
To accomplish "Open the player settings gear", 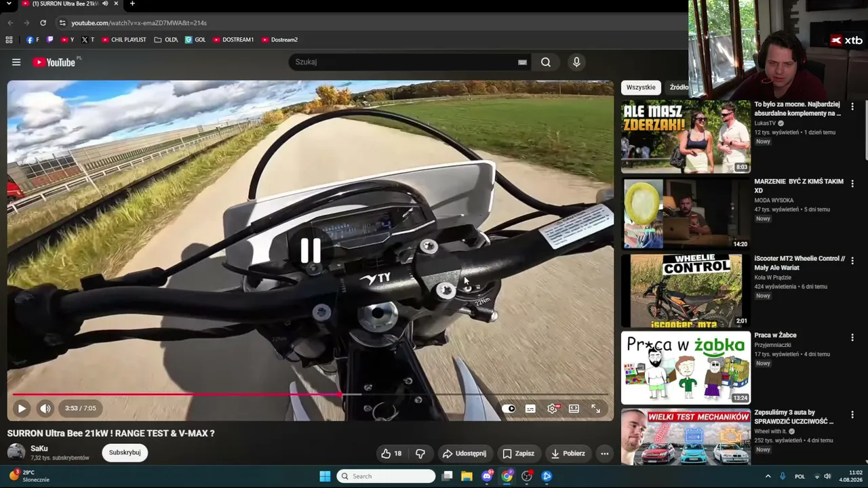I will coord(553,409).
